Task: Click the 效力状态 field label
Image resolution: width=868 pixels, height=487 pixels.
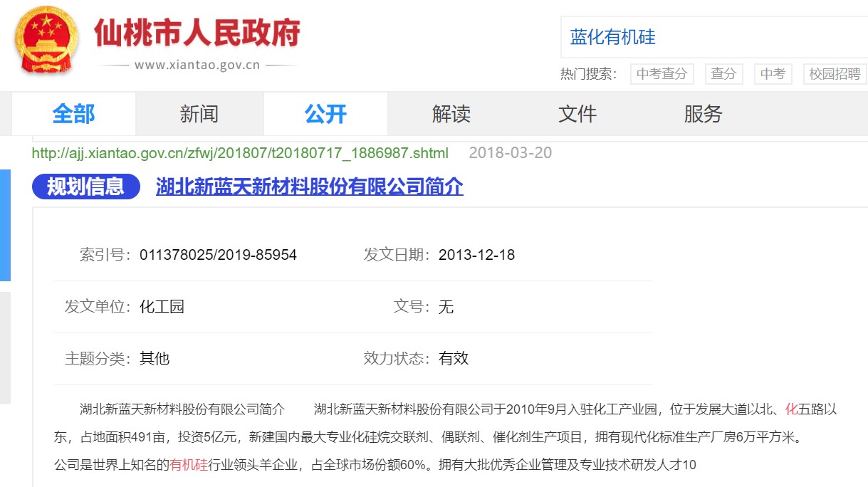Action: (397, 358)
